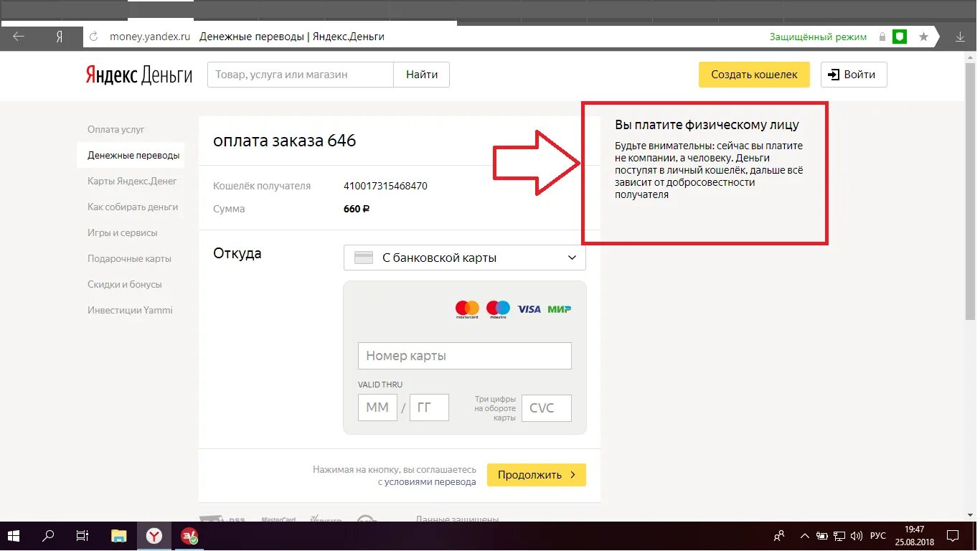Click the Продолжить button
This screenshot has width=980, height=551.
point(537,475)
